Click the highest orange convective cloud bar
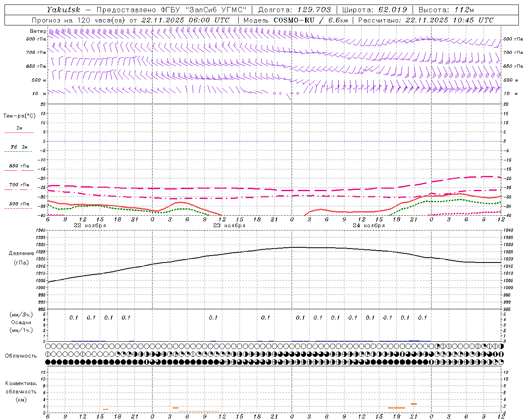 coord(414,404)
